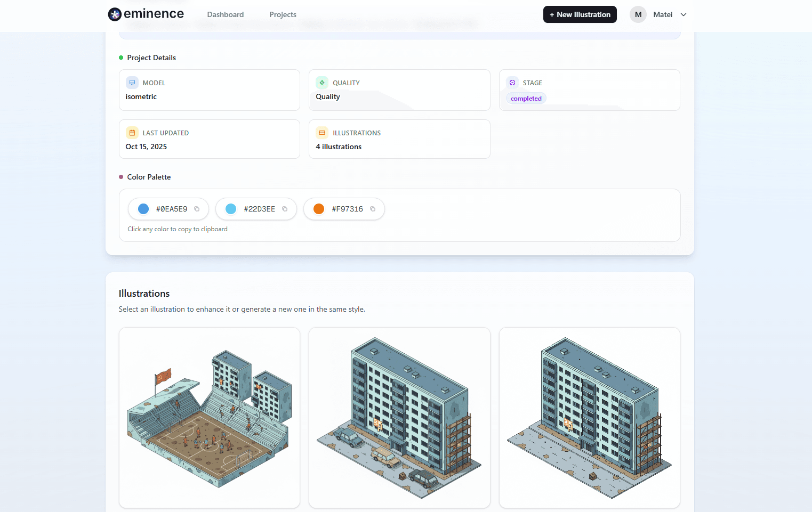Click the monitor icon on the MODEL card
812x512 pixels.
[x=132, y=82]
